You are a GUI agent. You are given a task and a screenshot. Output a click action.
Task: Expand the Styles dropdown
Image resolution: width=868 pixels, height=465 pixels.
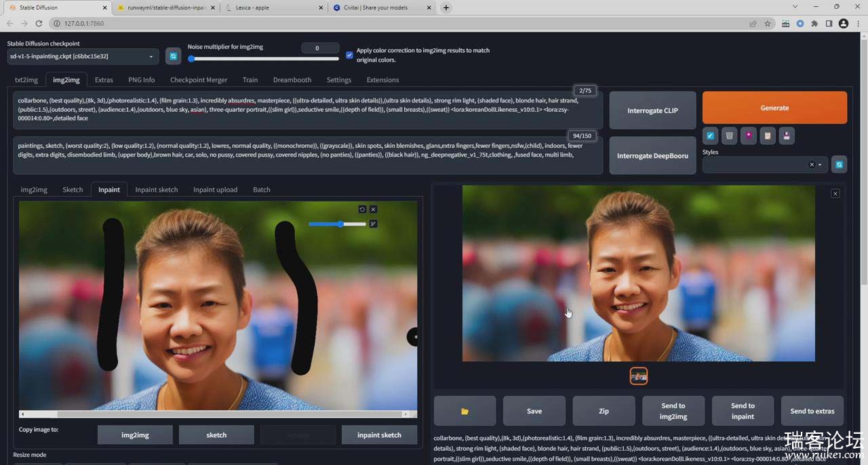(820, 165)
